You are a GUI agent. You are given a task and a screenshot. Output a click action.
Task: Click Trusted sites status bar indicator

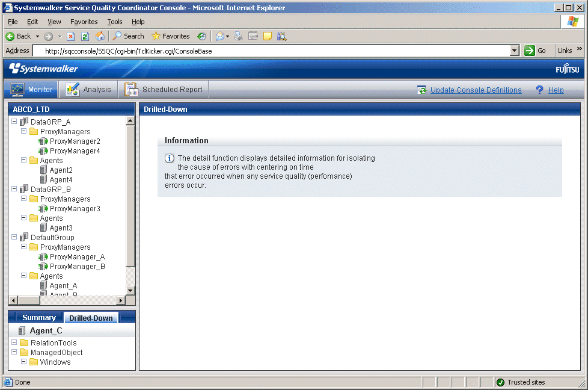[521, 382]
